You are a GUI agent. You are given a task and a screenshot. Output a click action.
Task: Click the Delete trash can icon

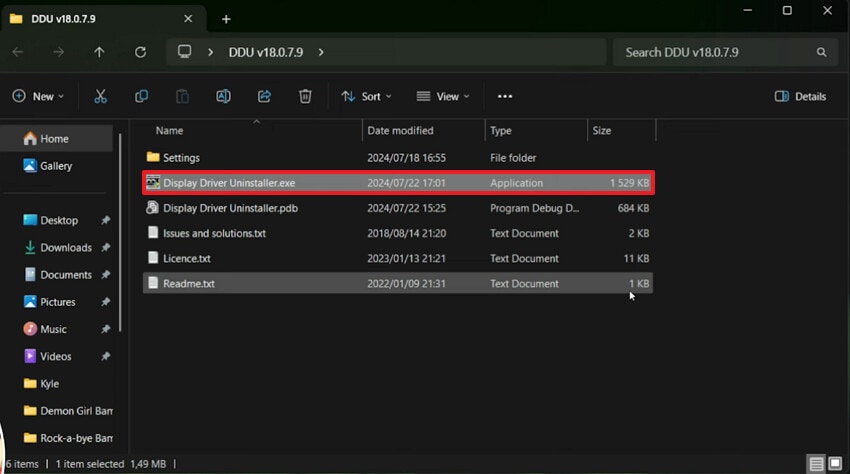(x=305, y=97)
